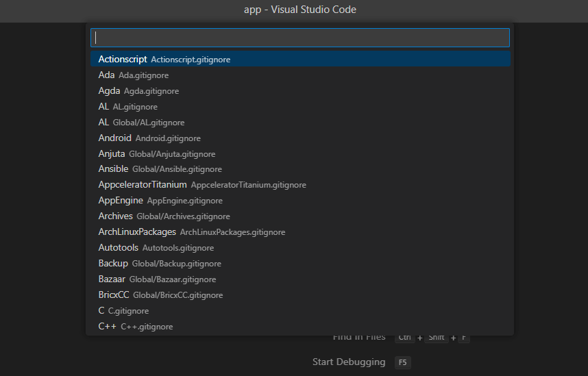
Task: Select the Ansible gitignore template
Action: tap(160, 169)
